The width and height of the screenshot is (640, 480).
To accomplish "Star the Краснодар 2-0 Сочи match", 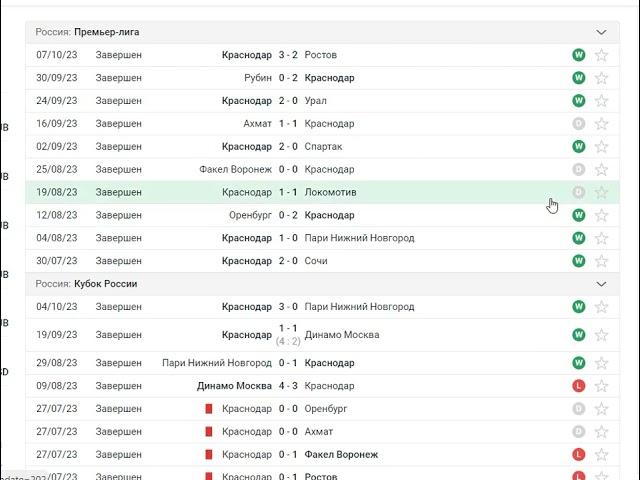I will (601, 261).
